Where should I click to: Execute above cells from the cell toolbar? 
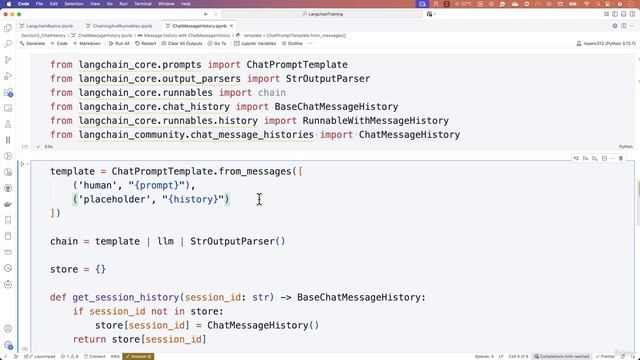[585, 158]
